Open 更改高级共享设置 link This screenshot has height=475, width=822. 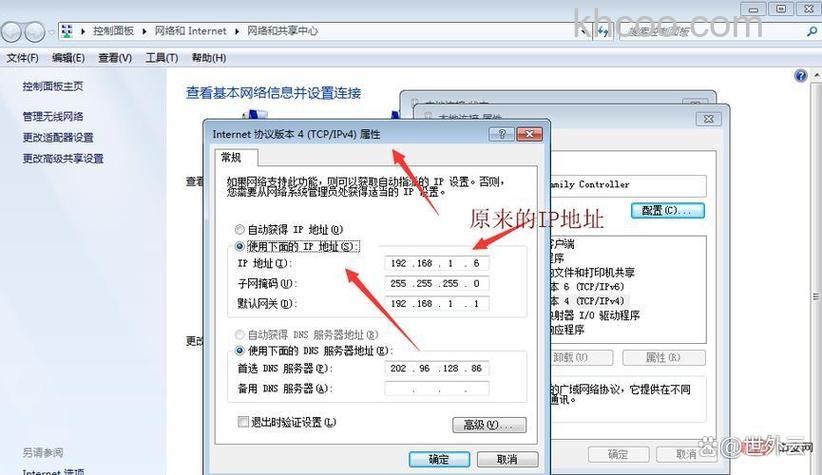point(63,158)
